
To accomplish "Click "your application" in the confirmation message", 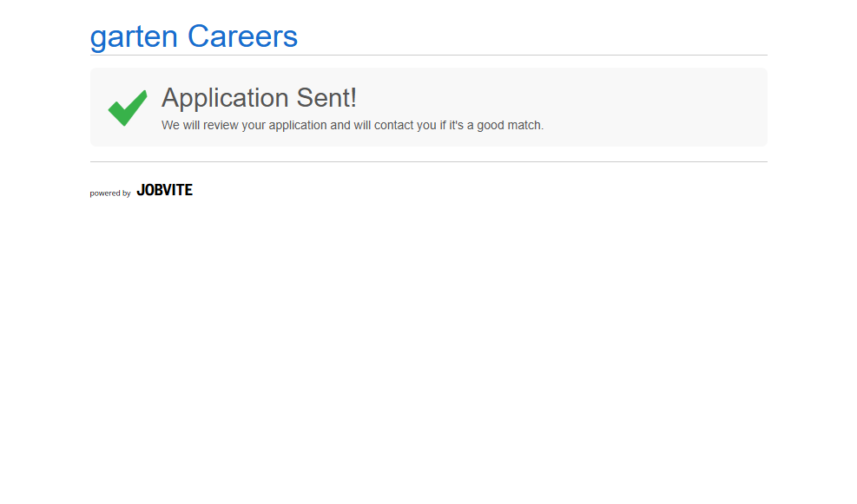I will [x=296, y=125].
